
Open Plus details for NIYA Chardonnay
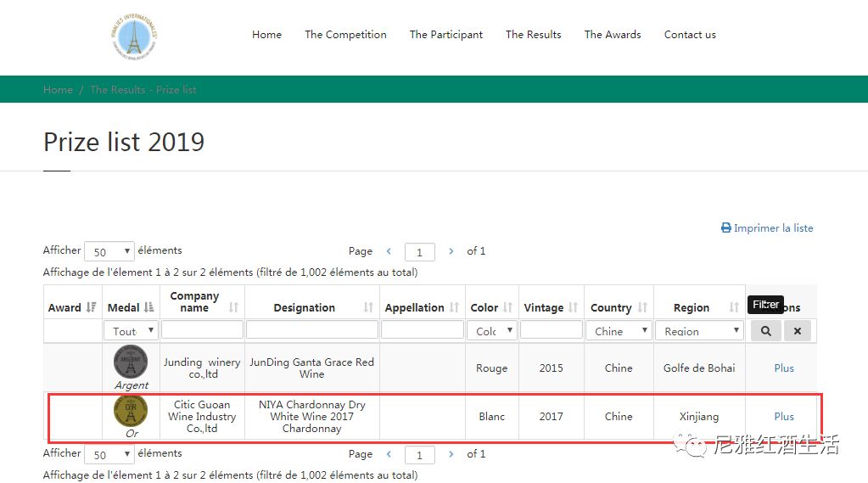tap(784, 417)
